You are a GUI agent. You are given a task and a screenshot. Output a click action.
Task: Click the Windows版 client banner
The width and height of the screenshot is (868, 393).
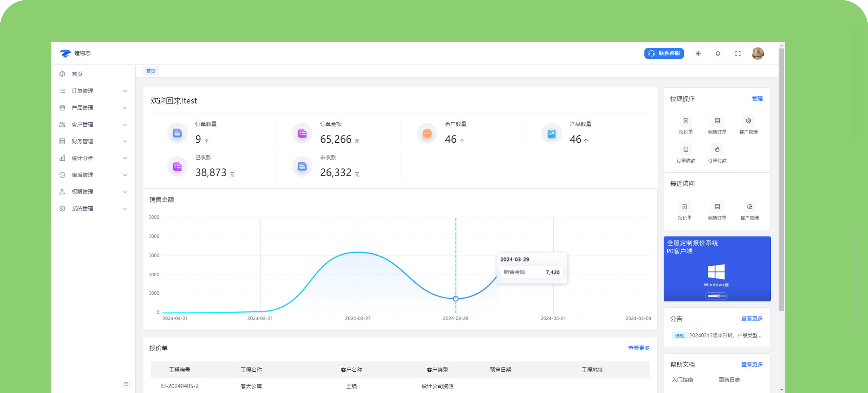click(x=717, y=269)
